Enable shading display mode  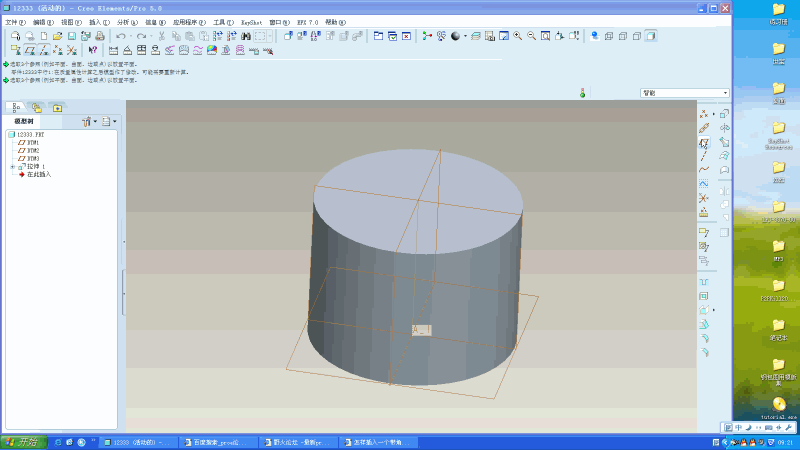[651, 36]
